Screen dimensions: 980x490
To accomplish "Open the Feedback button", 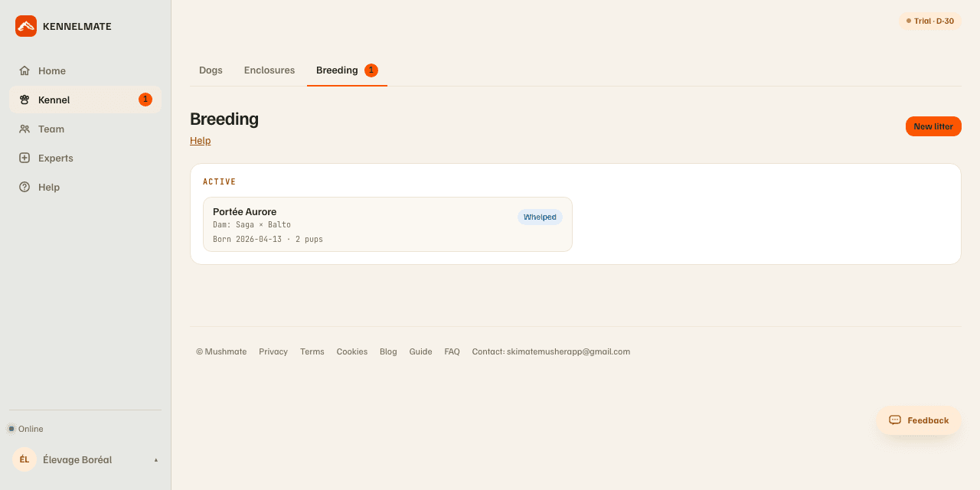I will point(919,420).
